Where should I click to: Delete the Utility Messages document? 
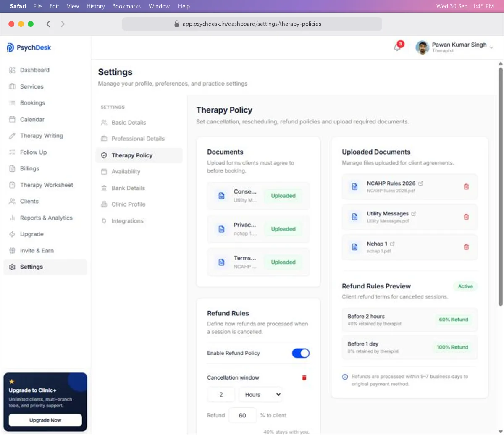pyautogui.click(x=466, y=217)
